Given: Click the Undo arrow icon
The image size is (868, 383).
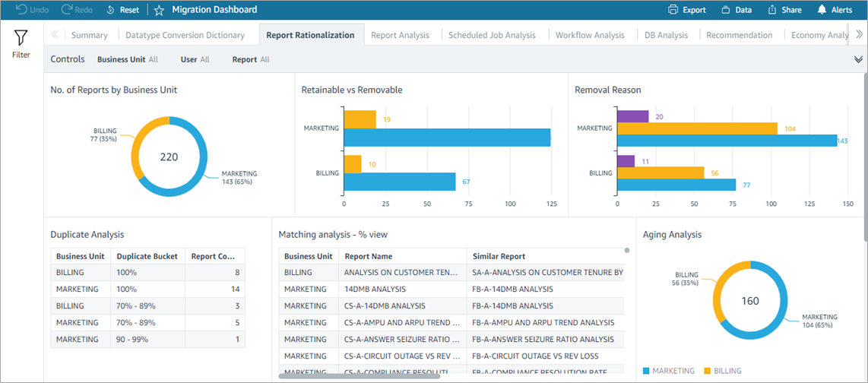Looking at the screenshot, I should (21, 9).
